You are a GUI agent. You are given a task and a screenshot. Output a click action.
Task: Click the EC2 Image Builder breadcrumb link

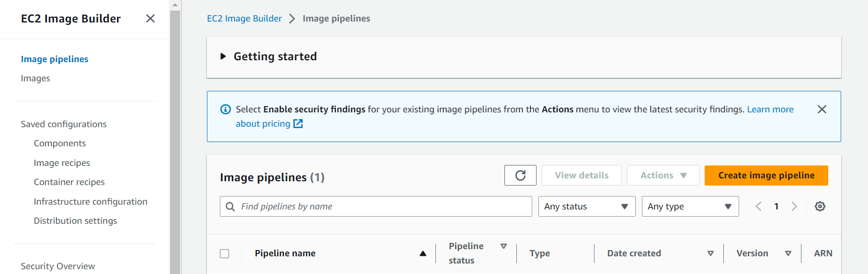coord(244,19)
